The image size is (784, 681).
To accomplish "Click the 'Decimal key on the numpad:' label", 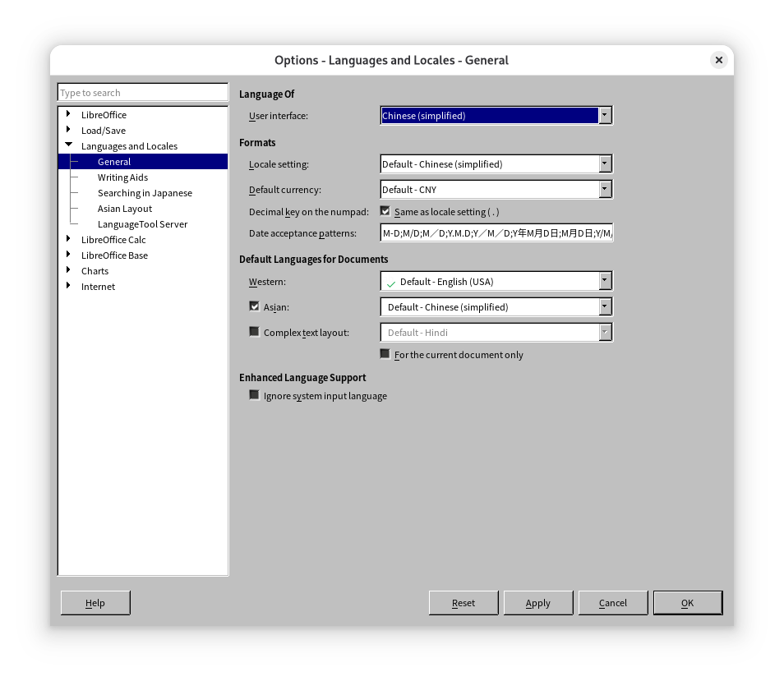I will 309,212.
